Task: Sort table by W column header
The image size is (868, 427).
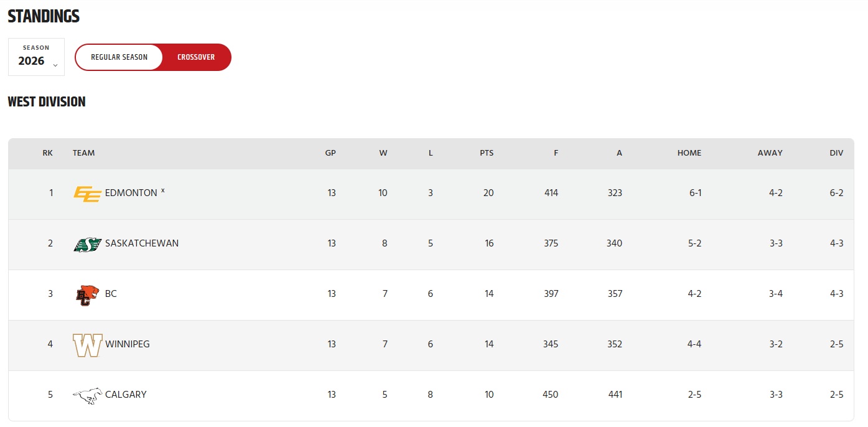Action: click(383, 153)
